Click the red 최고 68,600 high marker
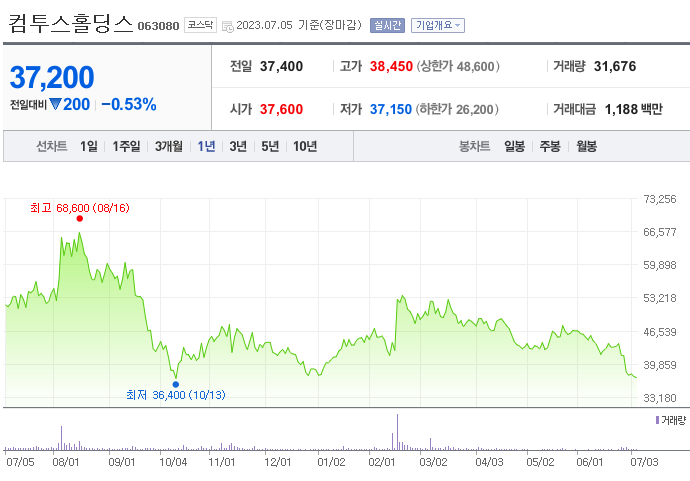 tap(80, 219)
